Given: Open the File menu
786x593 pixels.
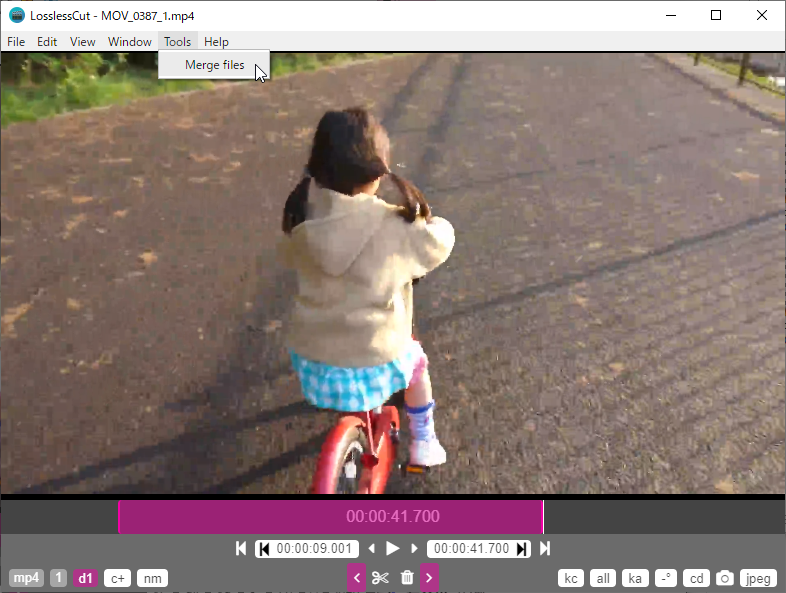Looking at the screenshot, I should tap(16, 42).
